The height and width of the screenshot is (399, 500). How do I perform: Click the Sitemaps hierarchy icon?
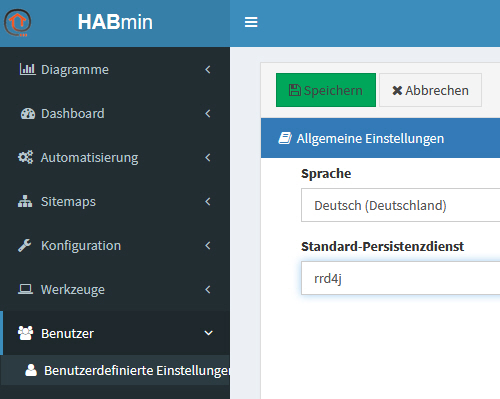25,201
